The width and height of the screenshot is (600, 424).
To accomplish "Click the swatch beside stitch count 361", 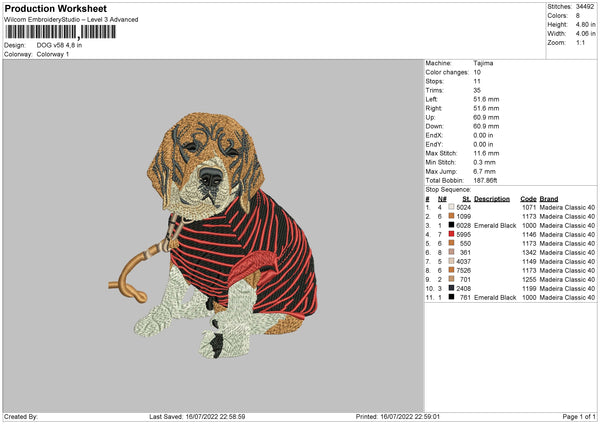I will pyautogui.click(x=451, y=252).
